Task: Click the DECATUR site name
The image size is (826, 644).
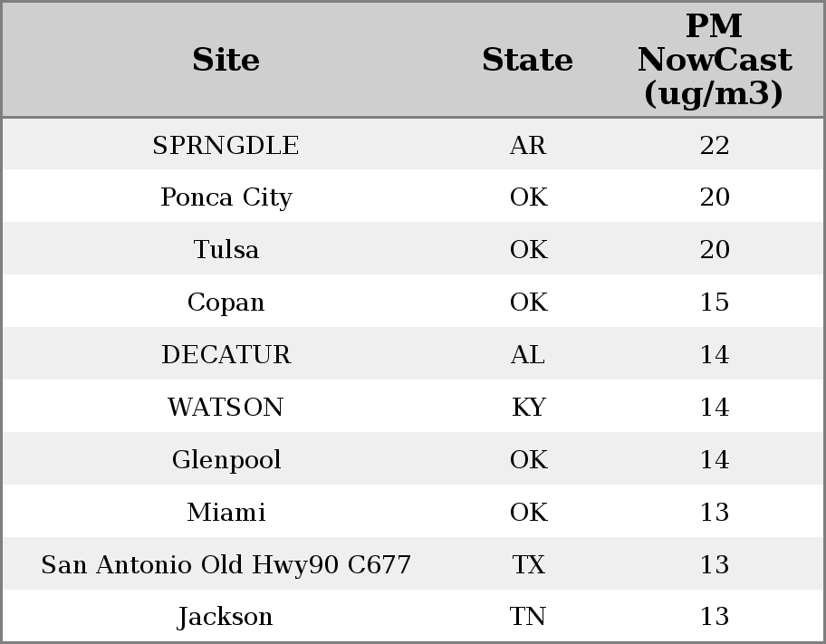Action: click(x=226, y=355)
